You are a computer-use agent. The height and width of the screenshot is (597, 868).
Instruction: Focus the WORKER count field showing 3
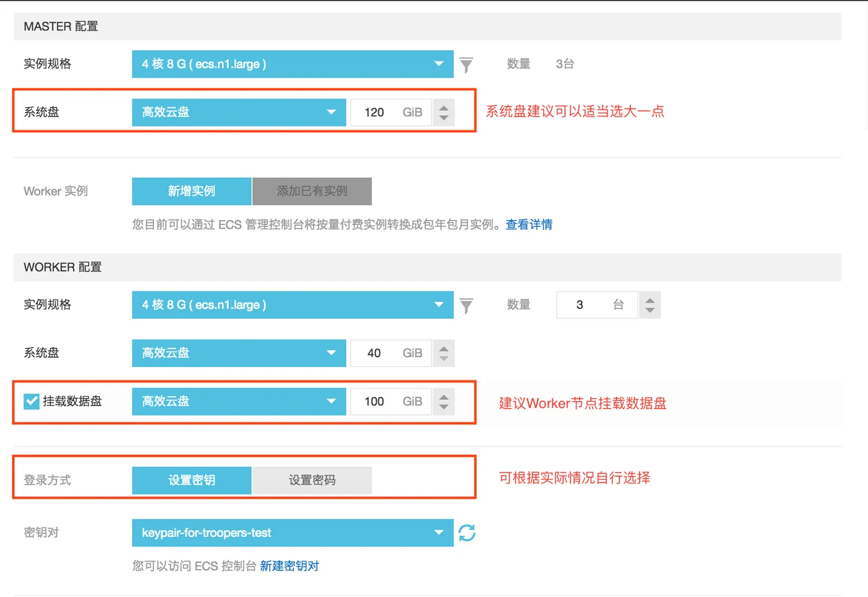point(597,304)
